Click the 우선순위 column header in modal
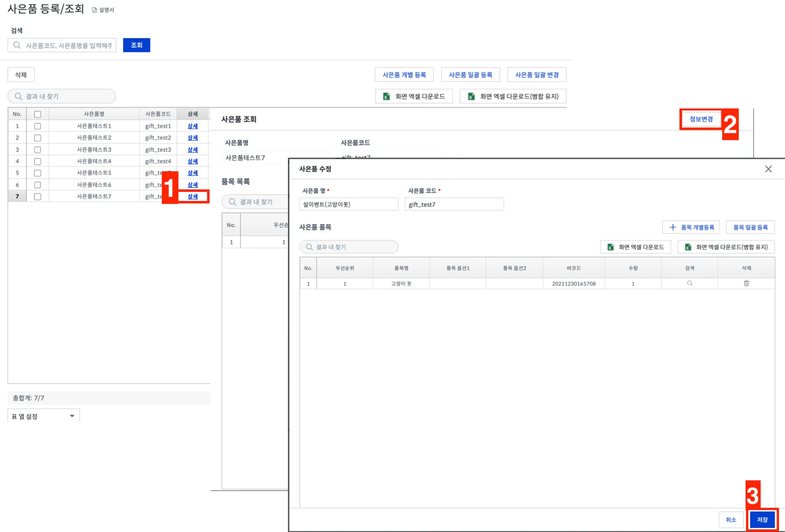The width and height of the screenshot is (785, 532). coord(344,268)
